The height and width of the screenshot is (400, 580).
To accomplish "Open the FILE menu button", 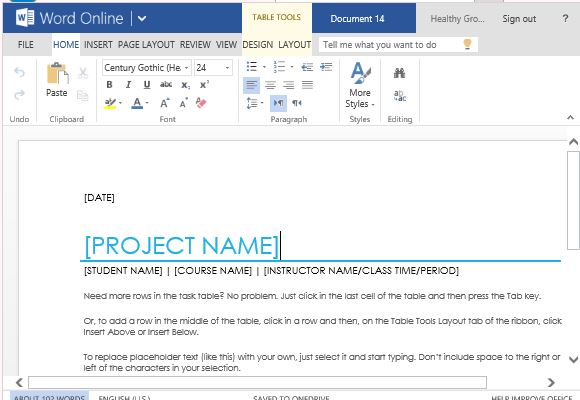I will click(26, 45).
